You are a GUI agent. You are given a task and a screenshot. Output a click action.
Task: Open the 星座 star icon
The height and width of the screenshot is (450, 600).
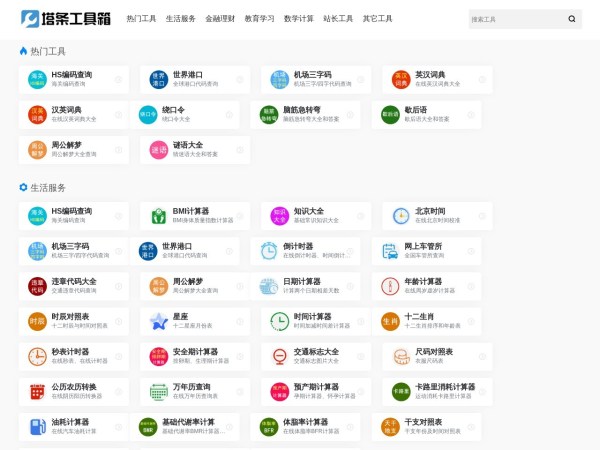(158, 321)
